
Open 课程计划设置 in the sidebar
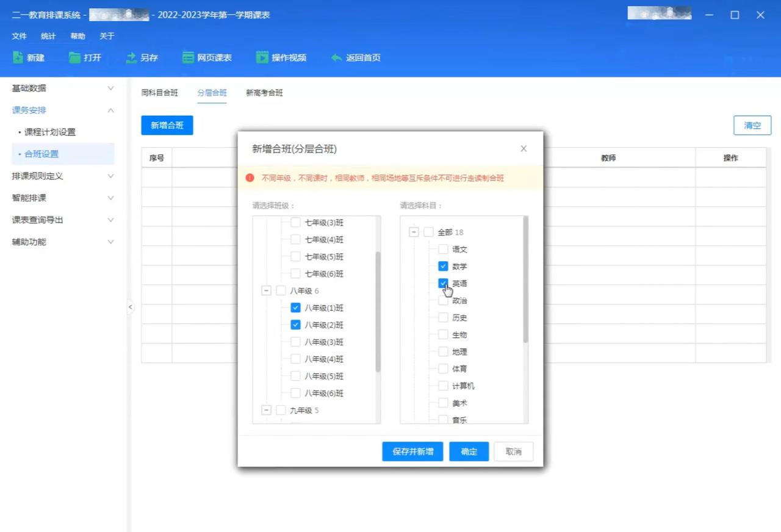click(x=49, y=132)
